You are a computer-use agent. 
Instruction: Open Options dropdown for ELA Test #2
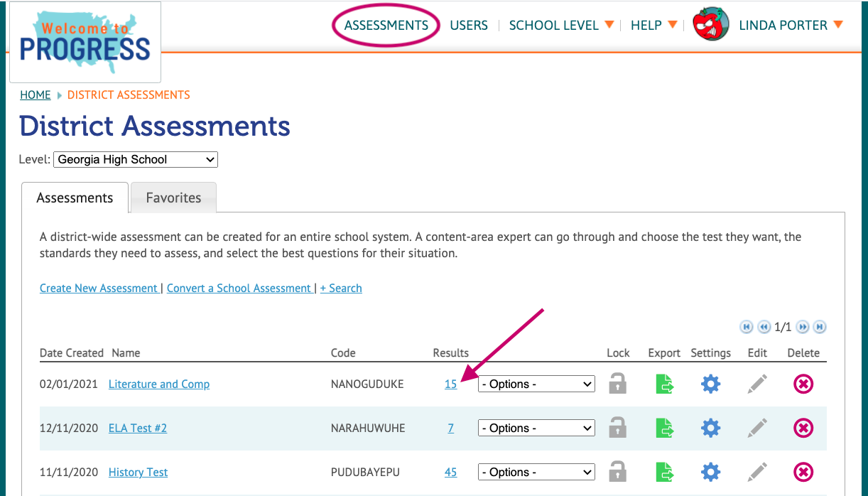click(536, 428)
